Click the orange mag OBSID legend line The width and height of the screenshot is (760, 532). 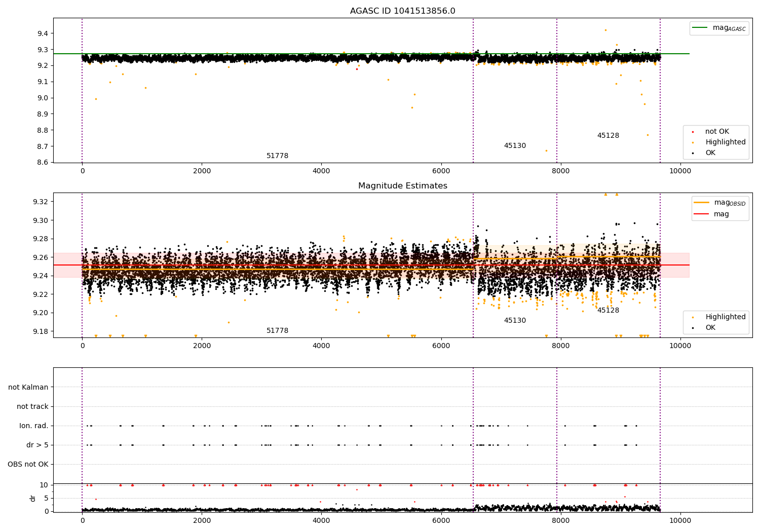point(702,203)
